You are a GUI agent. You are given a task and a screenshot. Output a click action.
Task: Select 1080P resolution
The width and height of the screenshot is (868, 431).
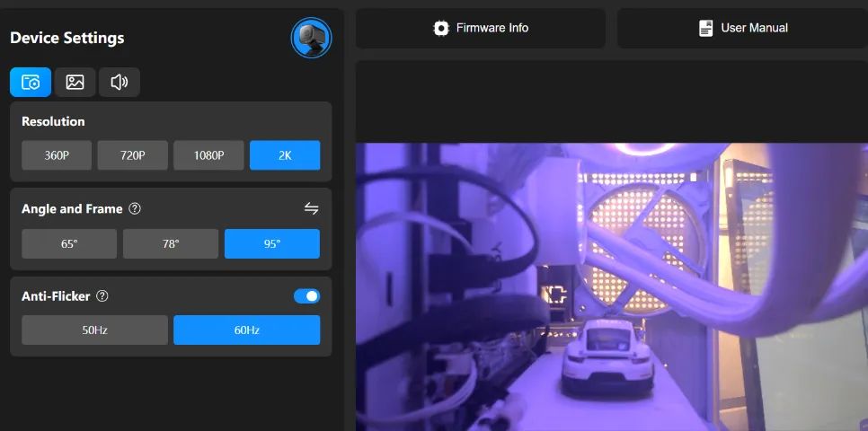pos(208,155)
